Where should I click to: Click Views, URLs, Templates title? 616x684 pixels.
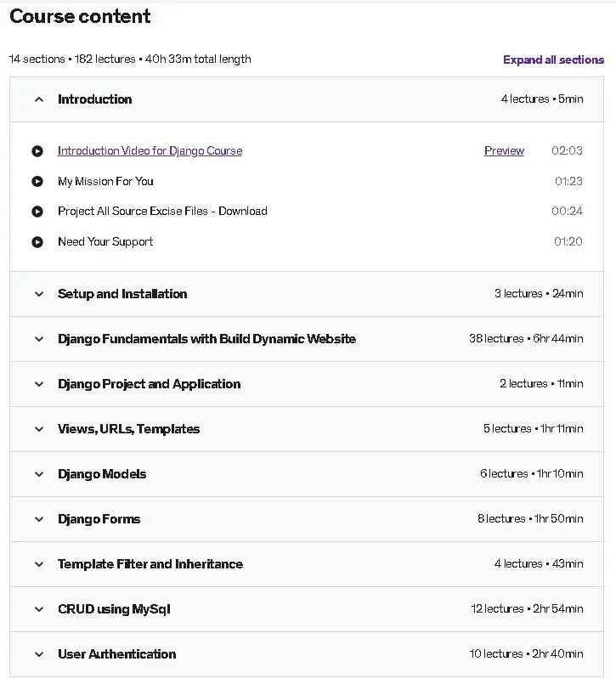[128, 429]
